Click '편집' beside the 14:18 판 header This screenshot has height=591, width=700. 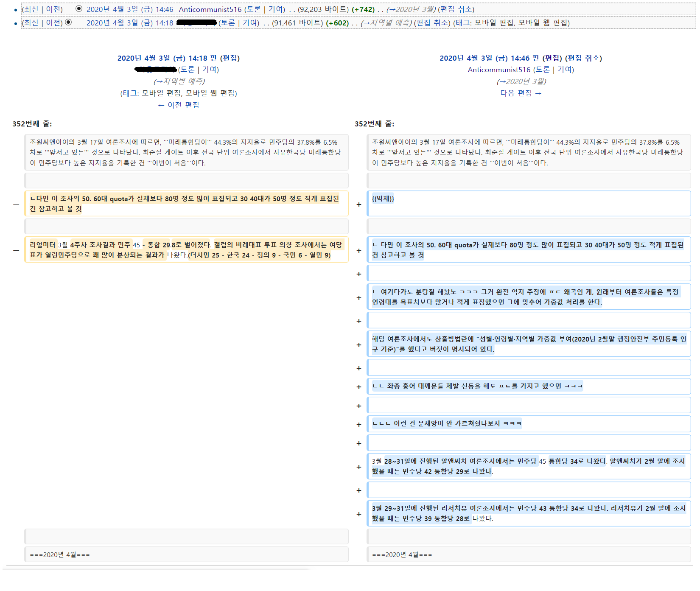pos(230,58)
